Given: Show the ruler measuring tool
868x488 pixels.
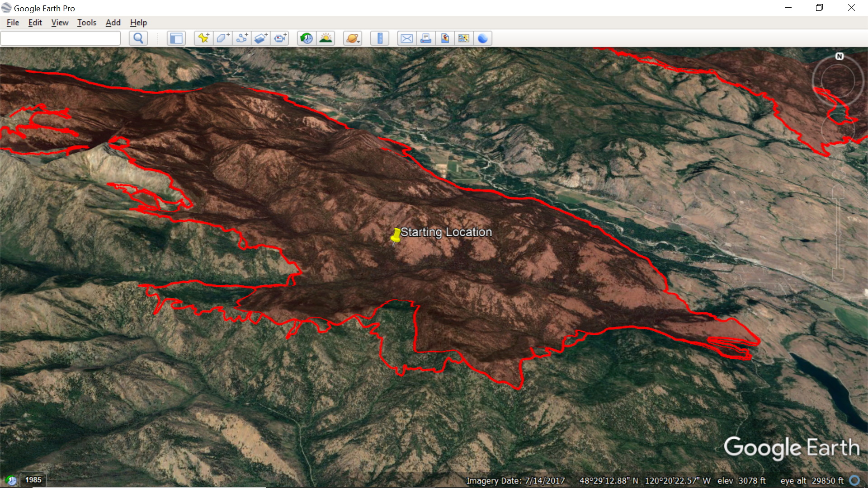Looking at the screenshot, I should [x=380, y=38].
